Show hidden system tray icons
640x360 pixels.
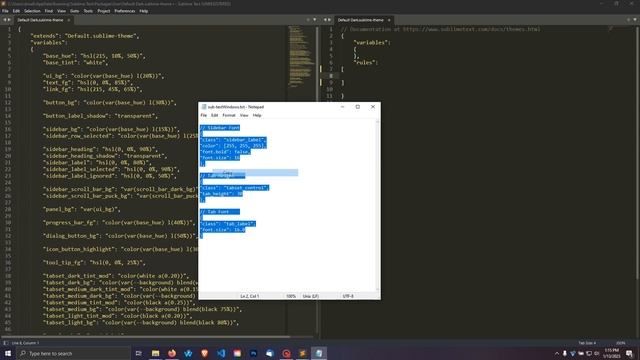pos(557,353)
